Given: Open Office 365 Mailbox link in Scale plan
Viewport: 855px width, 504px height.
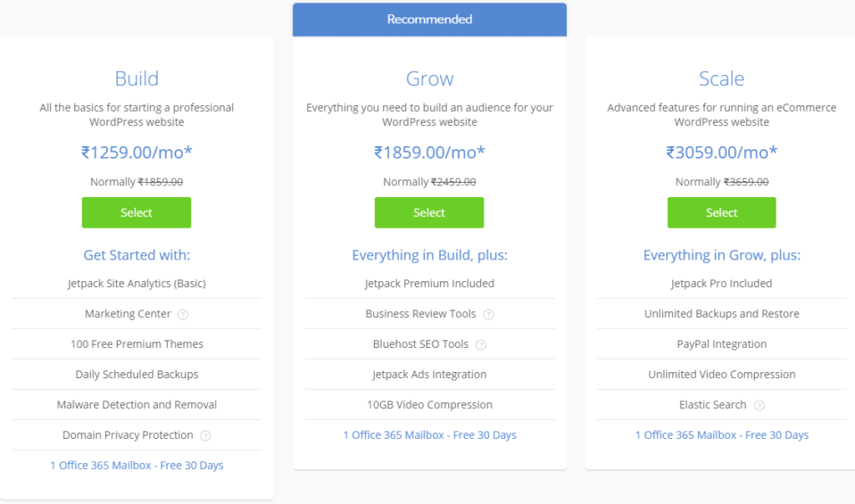Looking at the screenshot, I should [x=722, y=435].
